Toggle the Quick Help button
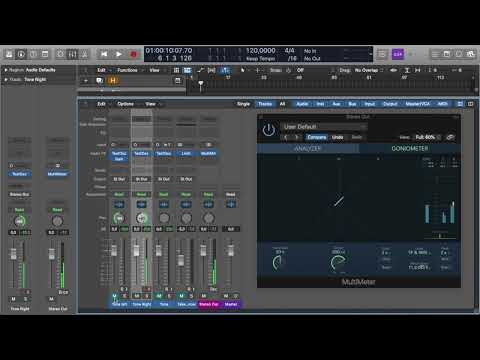The width and height of the screenshot is (480, 360). pos(33,54)
